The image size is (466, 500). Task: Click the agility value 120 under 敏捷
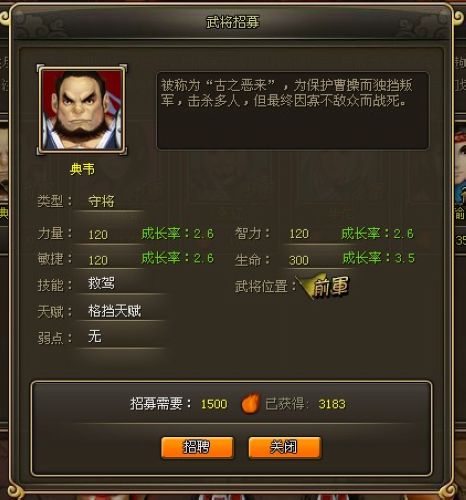click(x=98, y=260)
